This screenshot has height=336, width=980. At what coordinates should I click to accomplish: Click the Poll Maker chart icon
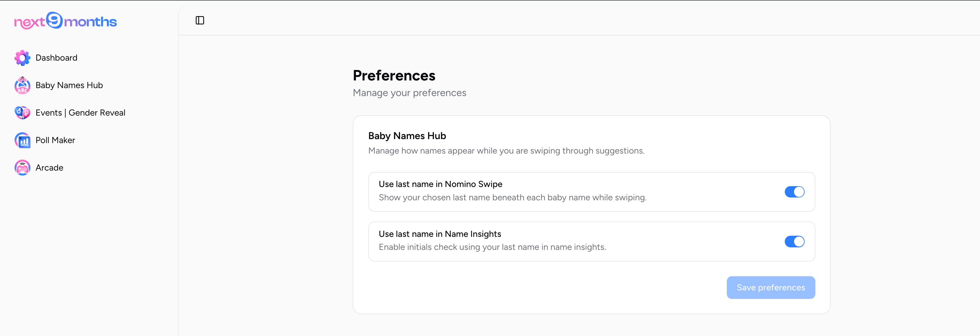point(22,140)
